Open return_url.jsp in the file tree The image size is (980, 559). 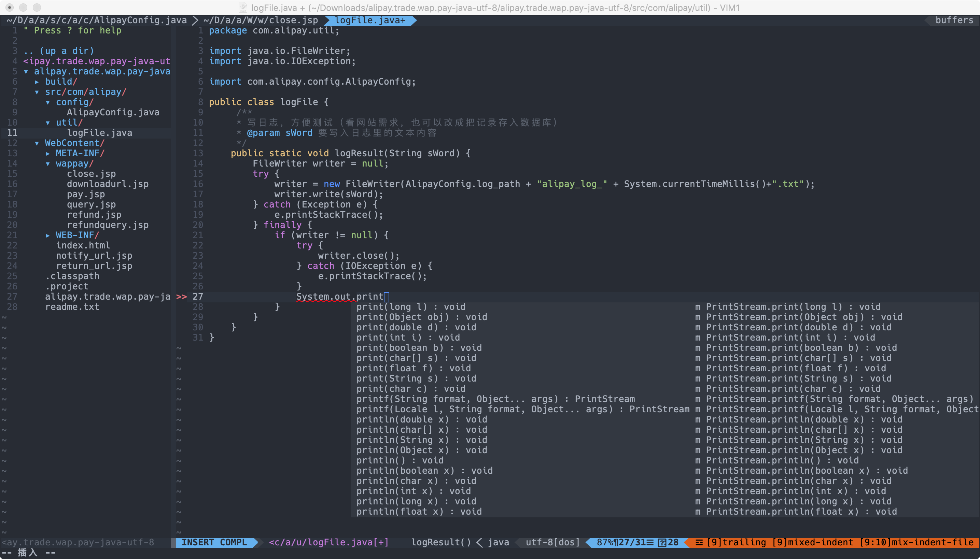[94, 266]
